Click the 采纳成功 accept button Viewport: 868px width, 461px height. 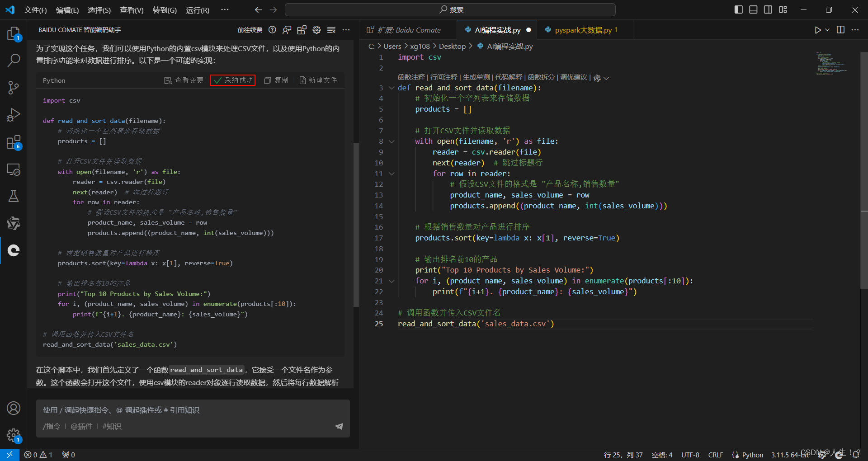tap(233, 80)
